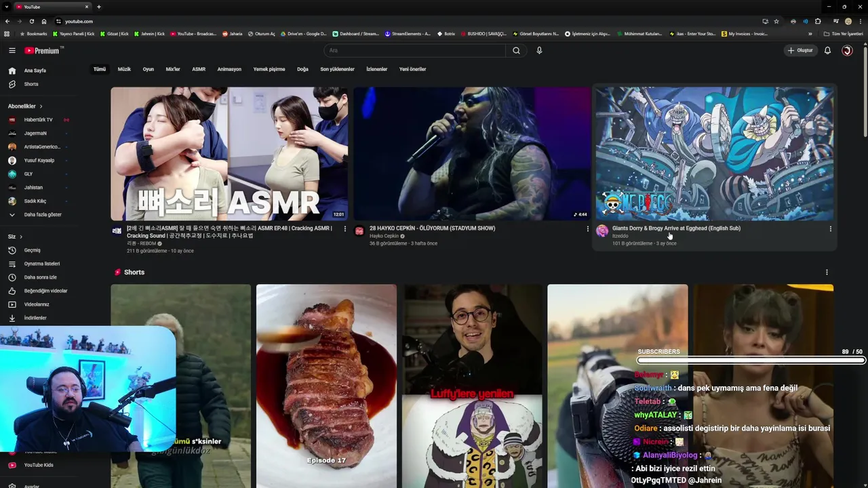The width and height of the screenshot is (868, 488).
Task: Show overflow bookmarks with the double chevron
Action: (x=810, y=34)
